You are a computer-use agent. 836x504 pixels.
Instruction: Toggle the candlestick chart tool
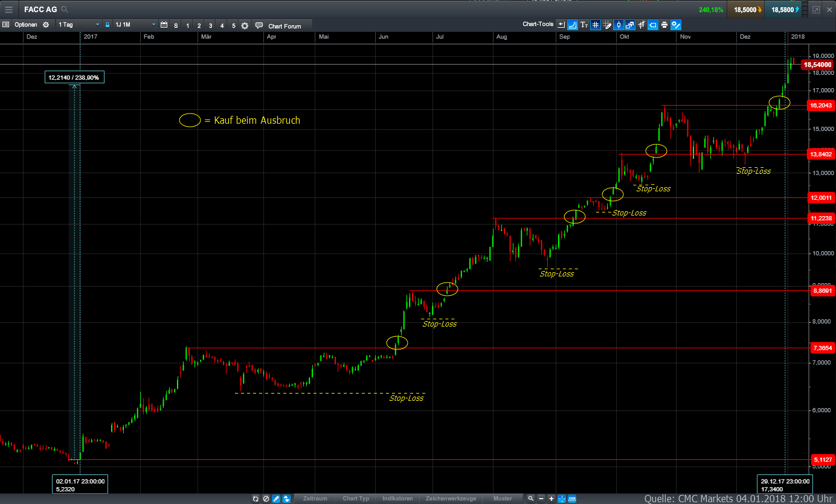[x=619, y=25]
